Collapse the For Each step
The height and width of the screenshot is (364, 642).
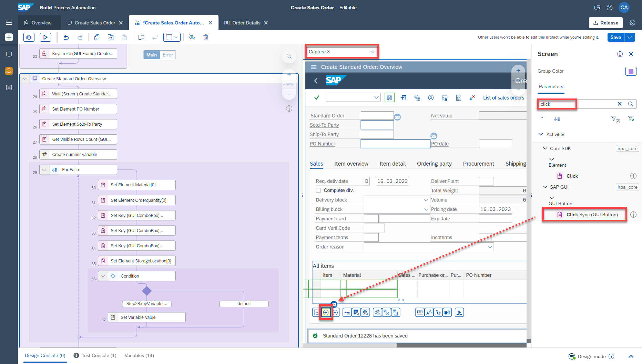point(44,170)
